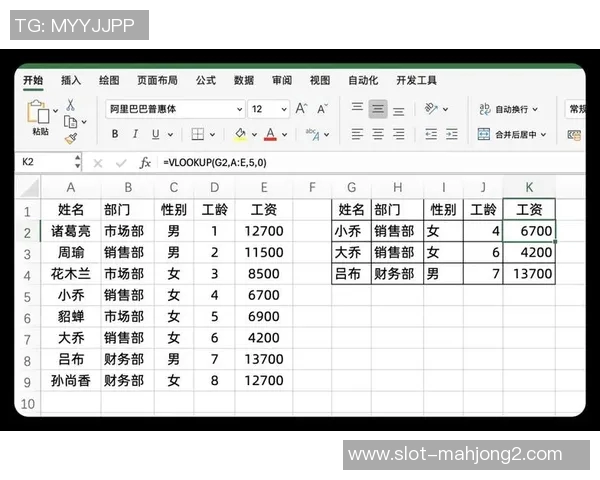This screenshot has height=480, width=600.
Task: Toggle the highlighted Middle Align button
Action: point(378,109)
